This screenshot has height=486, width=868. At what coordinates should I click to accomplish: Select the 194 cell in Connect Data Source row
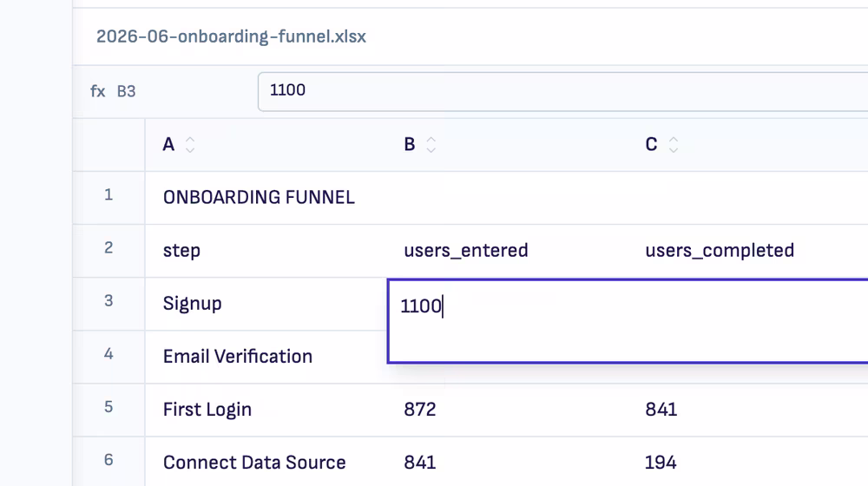pyautogui.click(x=748, y=462)
